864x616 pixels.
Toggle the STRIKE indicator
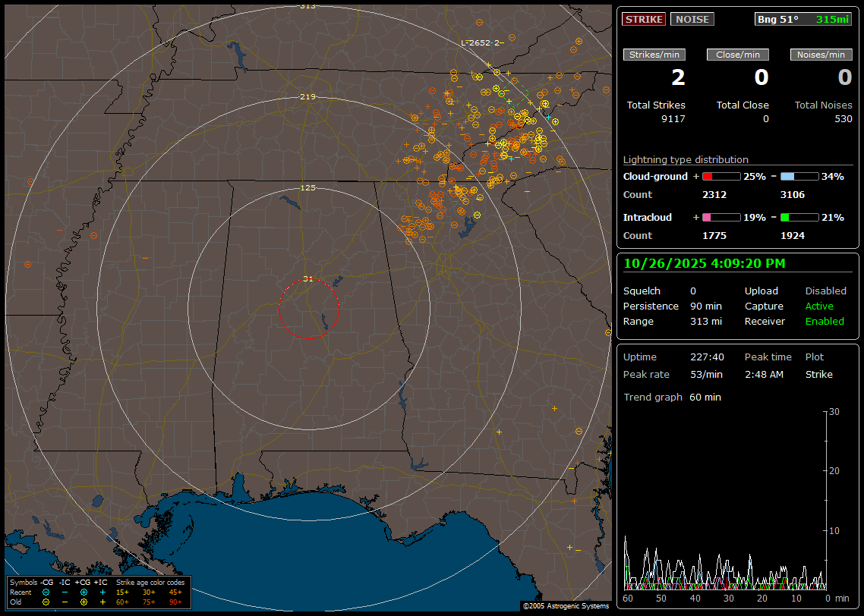tap(644, 19)
